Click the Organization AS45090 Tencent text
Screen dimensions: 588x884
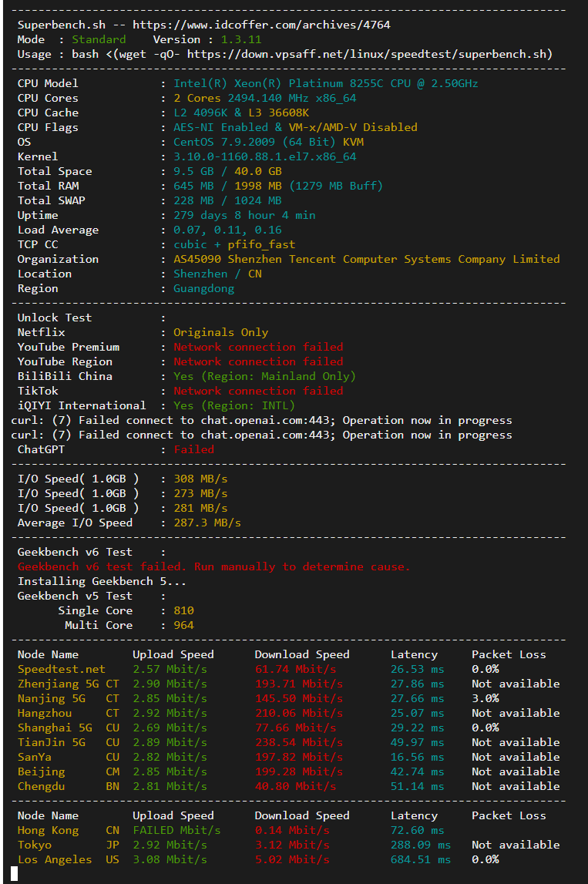[x=366, y=259]
